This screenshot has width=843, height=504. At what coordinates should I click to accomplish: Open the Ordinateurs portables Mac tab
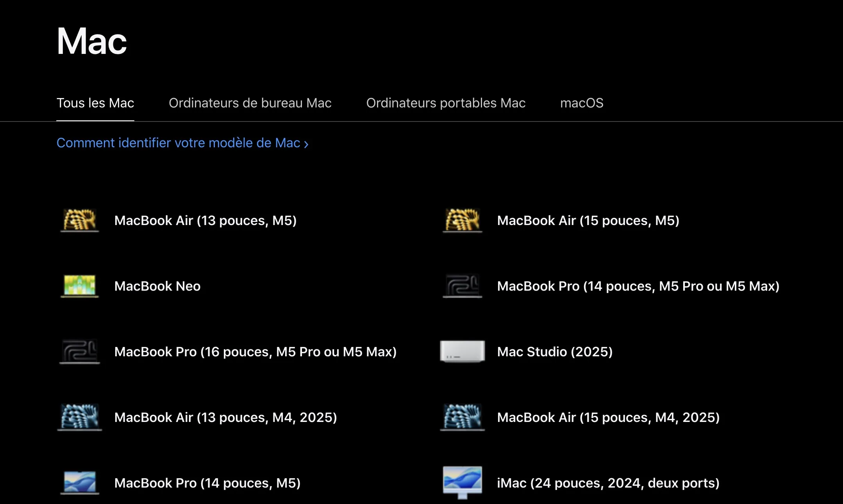[446, 103]
